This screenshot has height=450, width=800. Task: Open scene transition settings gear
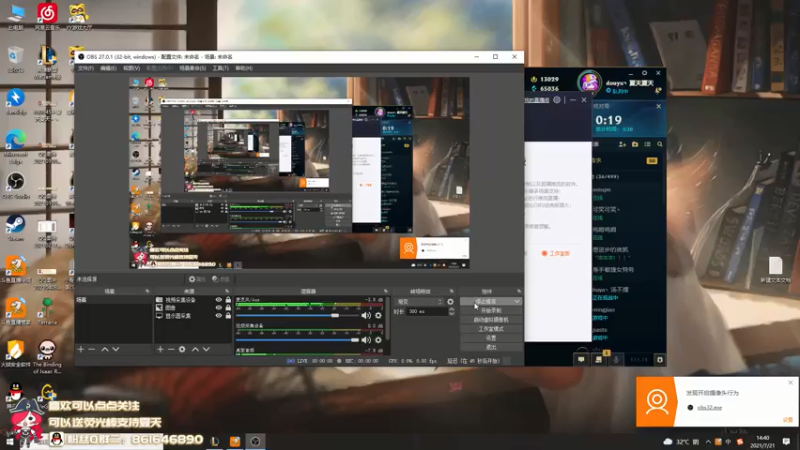tap(451, 302)
